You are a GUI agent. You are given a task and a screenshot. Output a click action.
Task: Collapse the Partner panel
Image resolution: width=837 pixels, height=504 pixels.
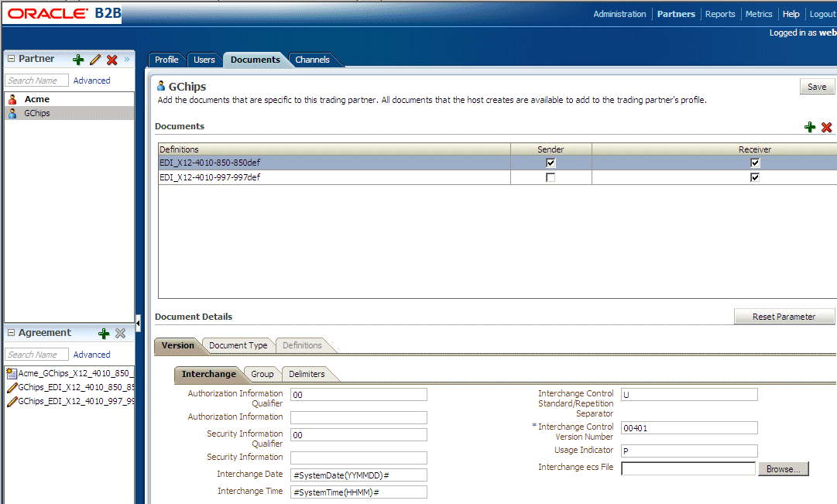(11, 59)
